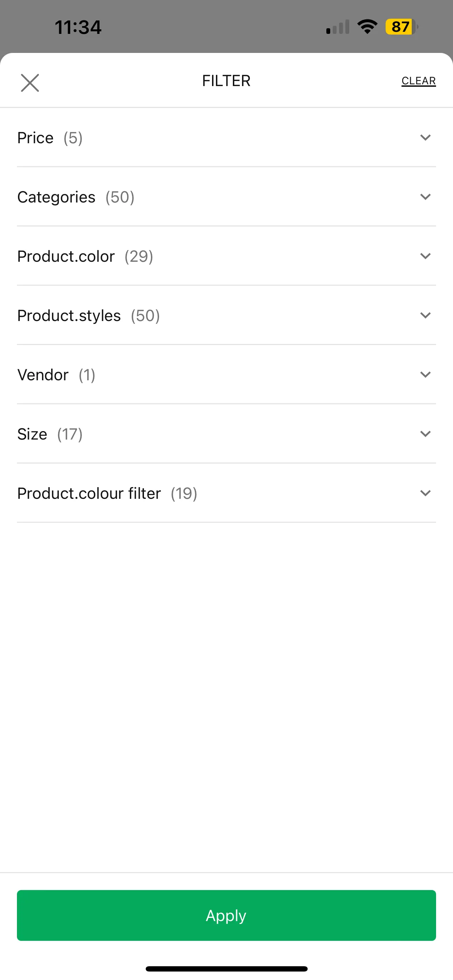
Task: Apply the selected filters
Action: pos(226,915)
